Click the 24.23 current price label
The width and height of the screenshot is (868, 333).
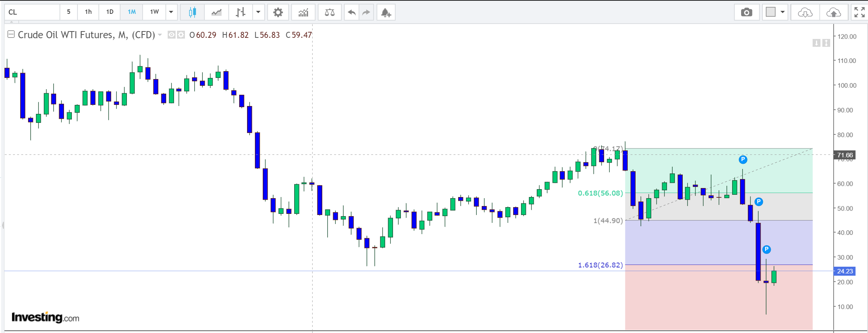point(845,271)
